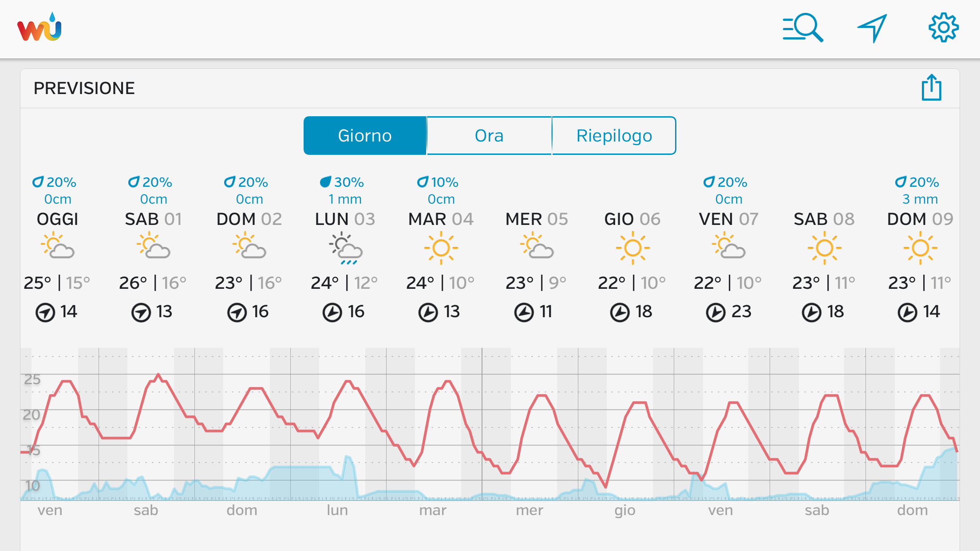Tap the share forecast icon
980x551 pixels.
tap(931, 87)
